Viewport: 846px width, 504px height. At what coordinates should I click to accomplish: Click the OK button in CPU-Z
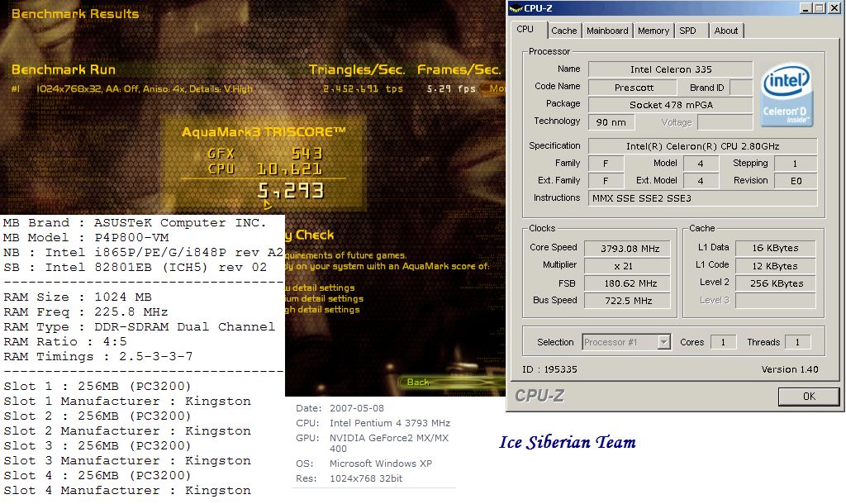(x=808, y=396)
